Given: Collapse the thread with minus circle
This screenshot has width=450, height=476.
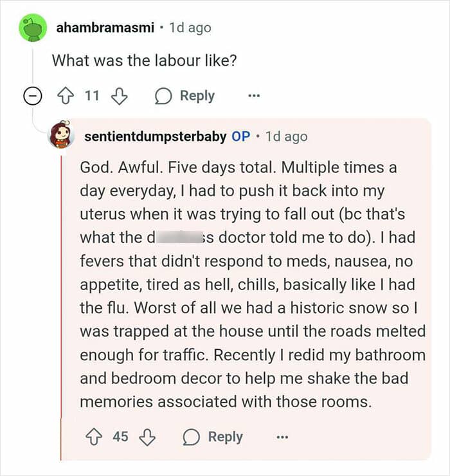Looking at the screenshot, I should [31, 96].
